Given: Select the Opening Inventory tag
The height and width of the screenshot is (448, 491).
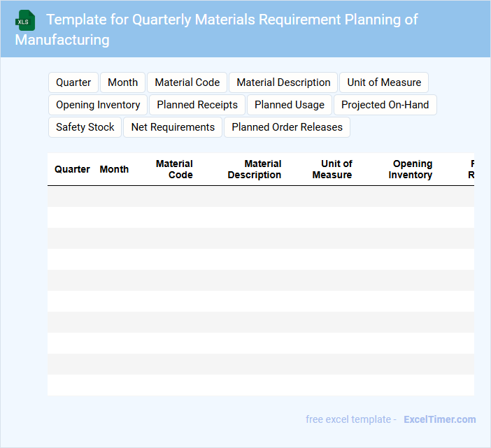Looking at the screenshot, I should [x=98, y=105].
